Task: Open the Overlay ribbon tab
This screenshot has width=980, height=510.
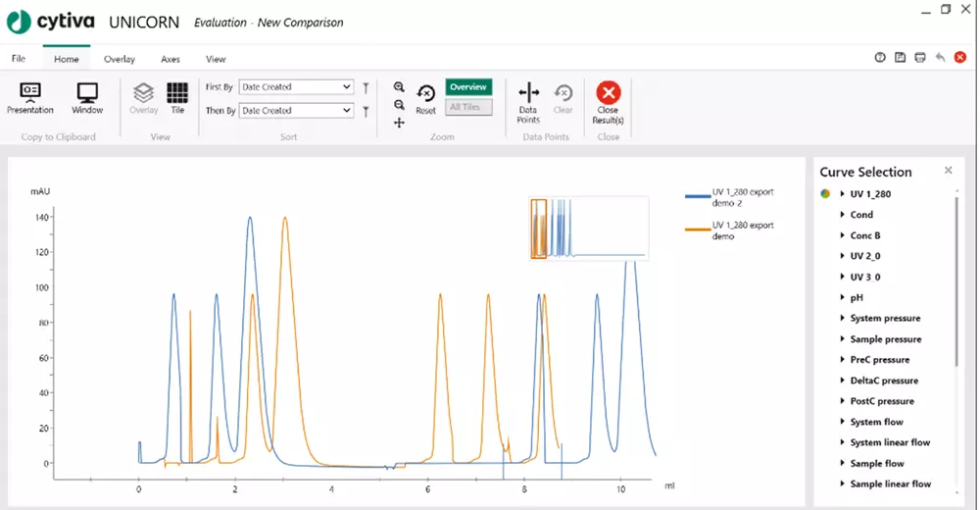Action: [120, 59]
